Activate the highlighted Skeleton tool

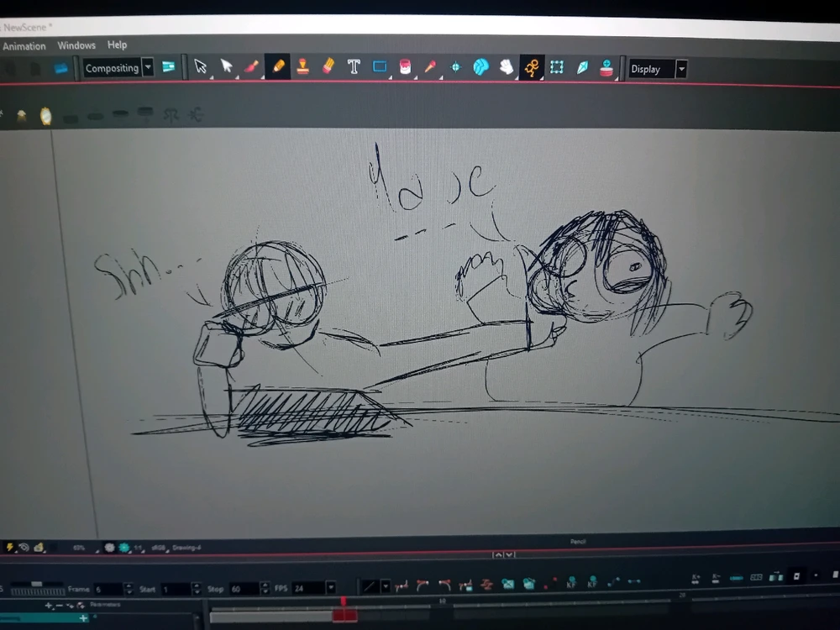[531, 68]
